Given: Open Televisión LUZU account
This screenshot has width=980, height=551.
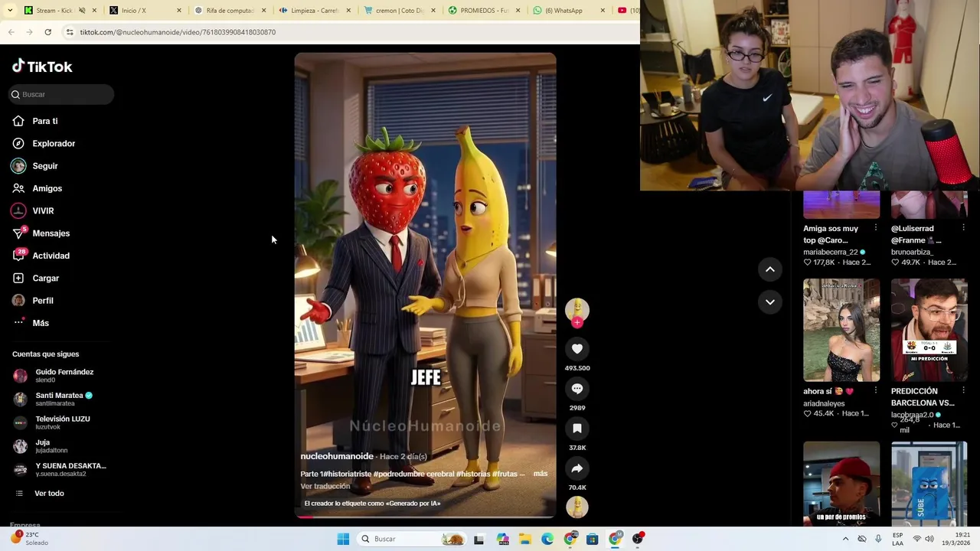Looking at the screenshot, I should [52, 422].
